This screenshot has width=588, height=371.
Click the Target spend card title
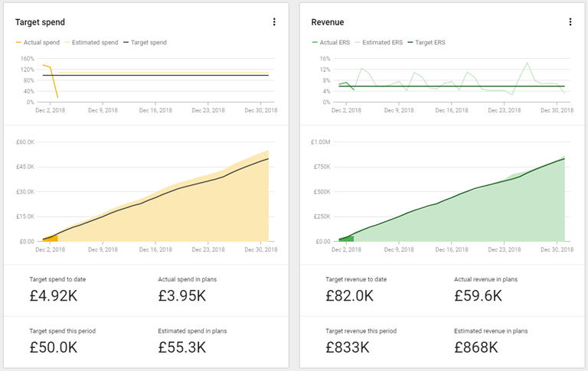[40, 22]
